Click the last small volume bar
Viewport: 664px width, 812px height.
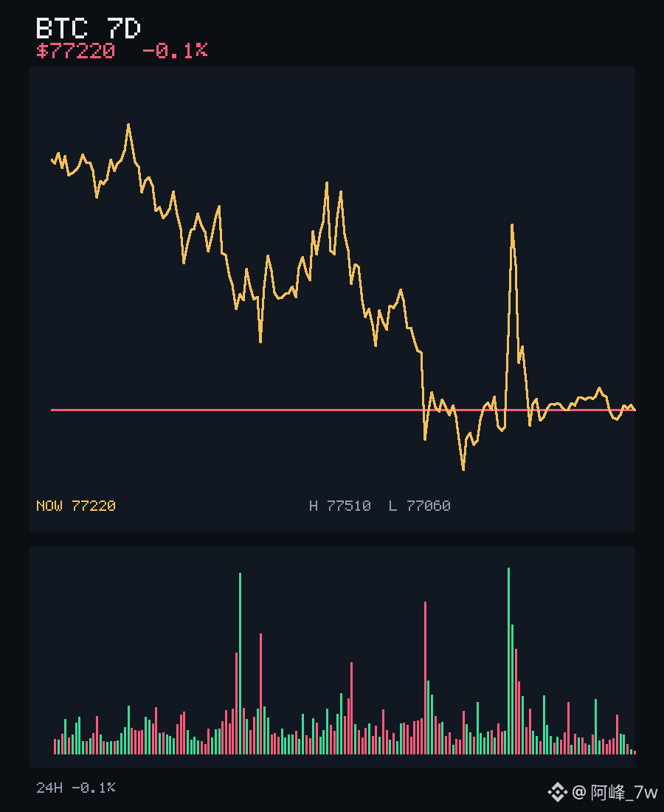pos(634,752)
